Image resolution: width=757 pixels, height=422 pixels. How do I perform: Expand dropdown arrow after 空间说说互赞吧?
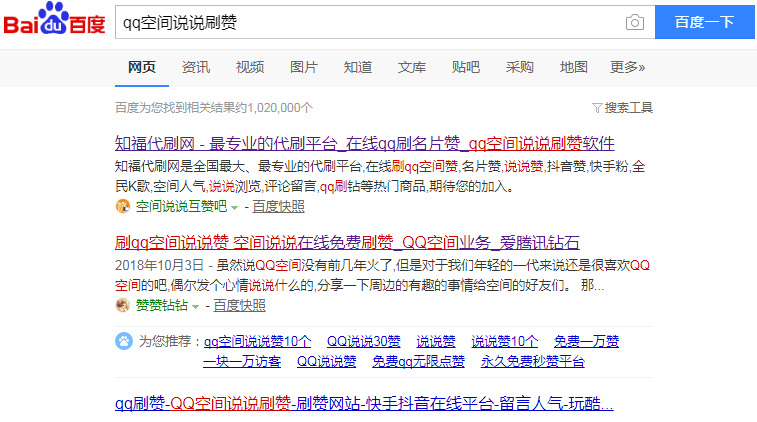click(x=235, y=207)
